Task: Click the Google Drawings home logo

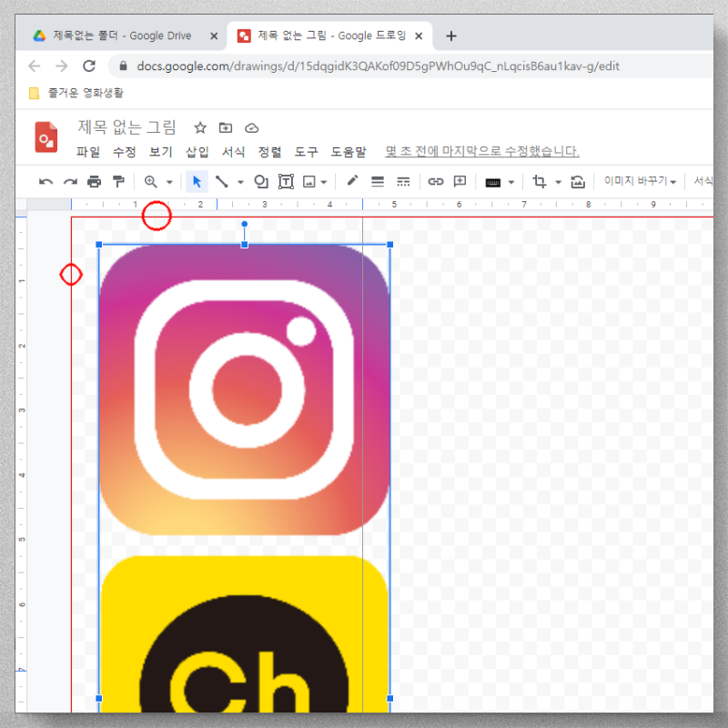Action: click(46, 137)
